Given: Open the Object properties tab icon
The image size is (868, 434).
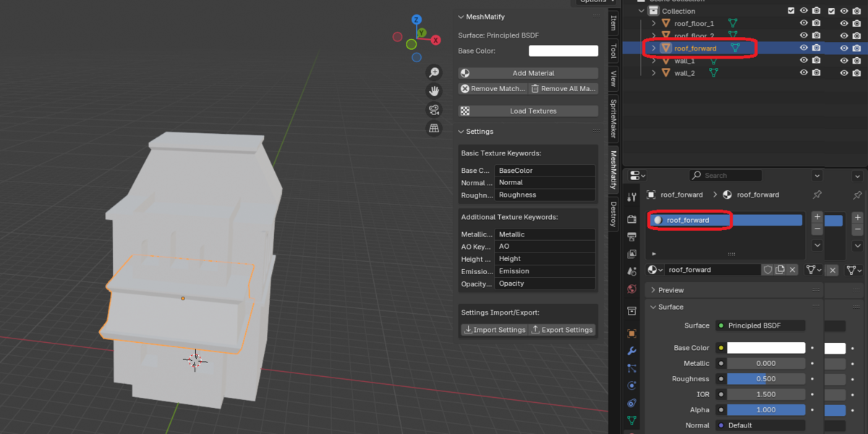Looking at the screenshot, I should click(x=631, y=333).
